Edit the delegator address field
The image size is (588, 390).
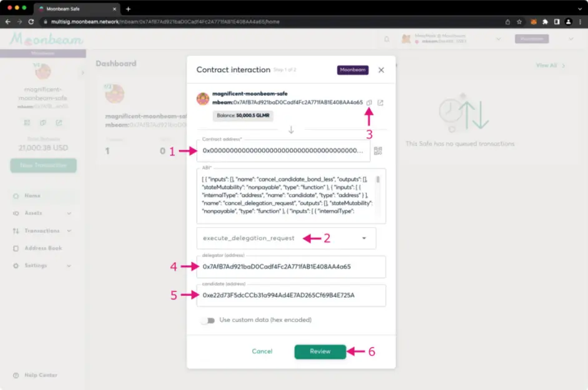click(x=291, y=266)
